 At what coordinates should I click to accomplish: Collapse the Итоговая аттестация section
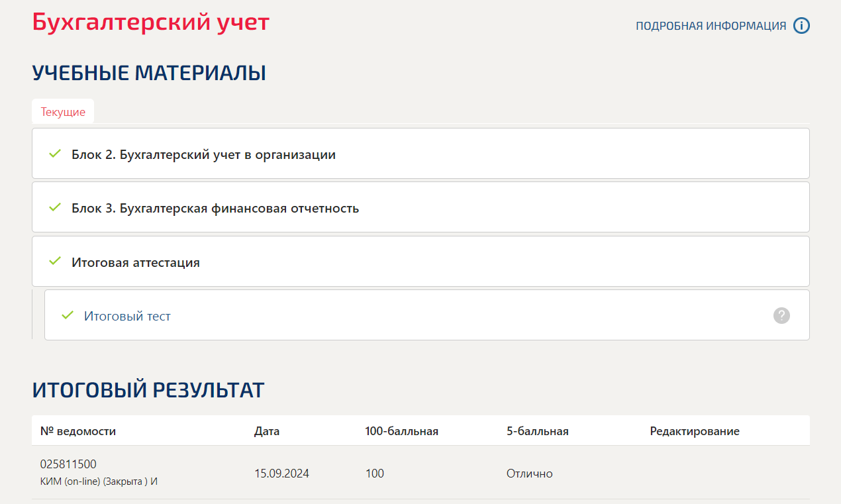[x=420, y=262]
